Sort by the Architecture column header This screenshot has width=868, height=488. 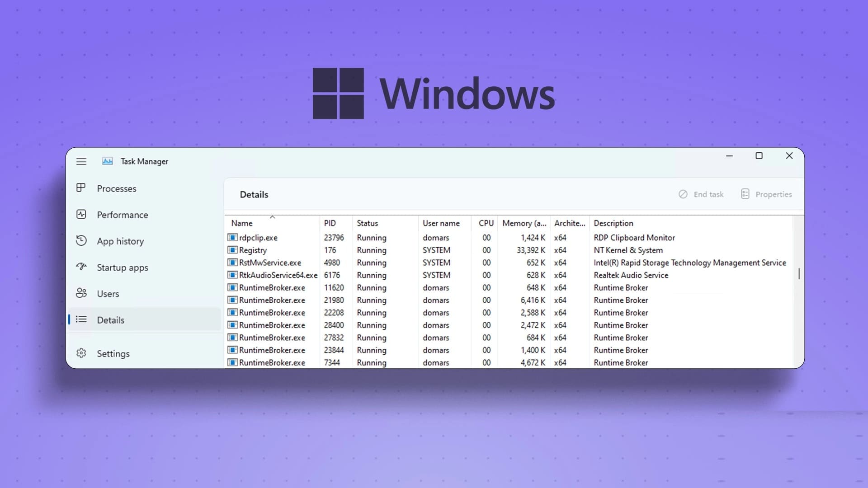coord(570,223)
